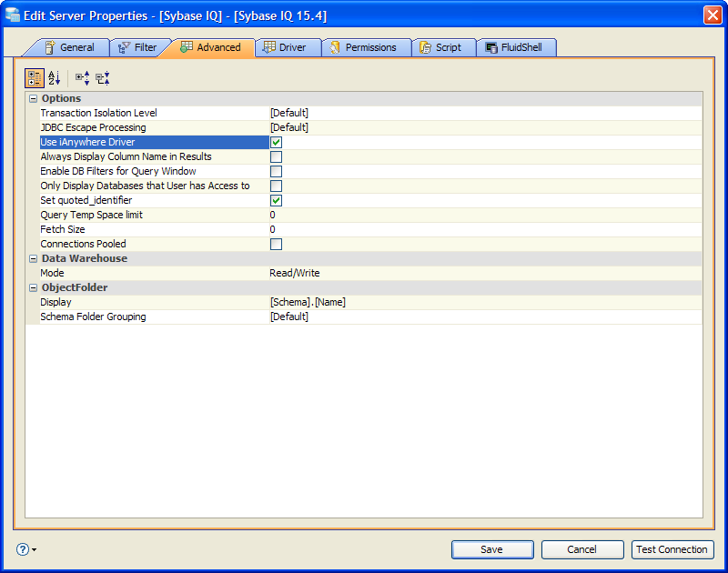Check Enable DB Filters for Query Window
This screenshot has height=573, width=728.
tap(277, 172)
